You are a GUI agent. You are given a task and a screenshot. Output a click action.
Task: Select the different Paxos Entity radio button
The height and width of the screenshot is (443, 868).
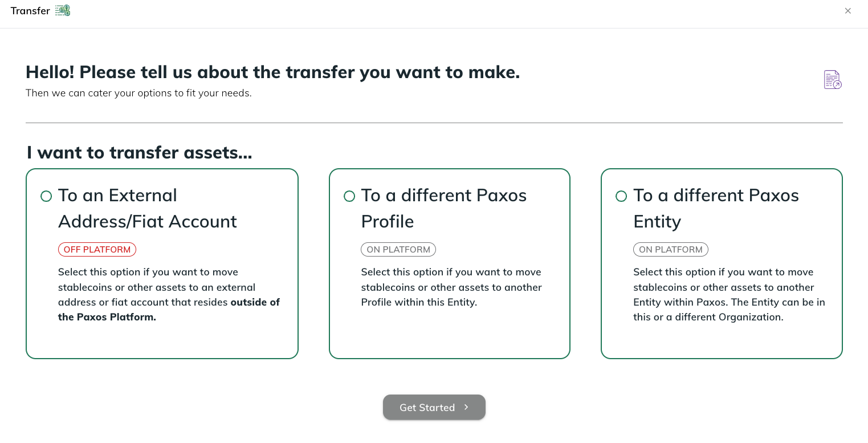621,196
